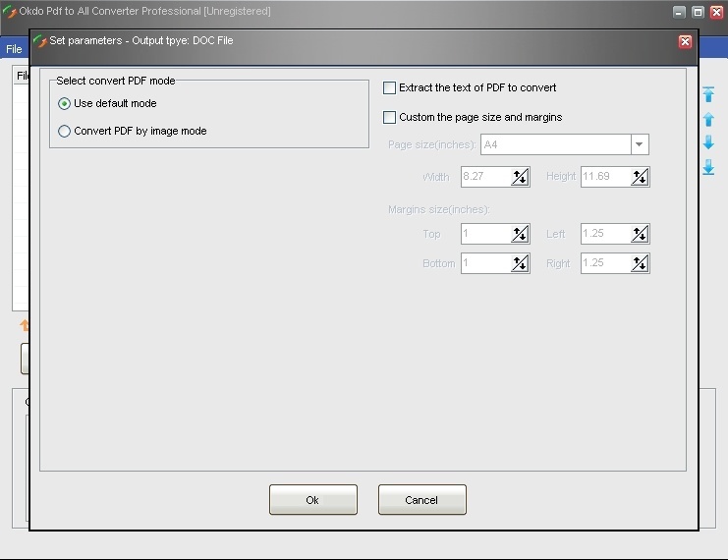The height and width of the screenshot is (560, 728).
Task: Click the Height input field
Action: click(x=605, y=177)
